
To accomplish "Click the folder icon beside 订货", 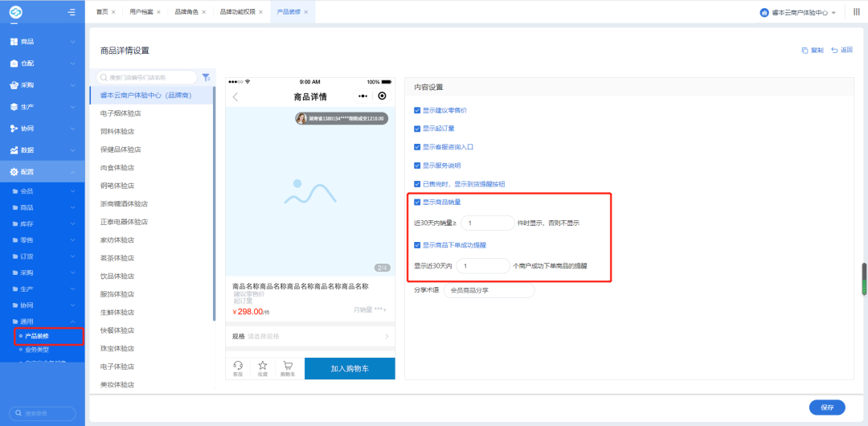I will pos(15,256).
